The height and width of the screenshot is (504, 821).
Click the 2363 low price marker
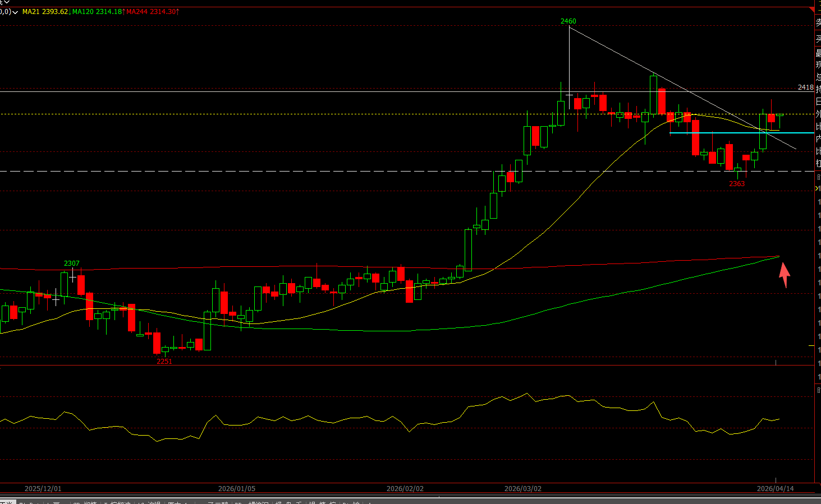coord(737,184)
